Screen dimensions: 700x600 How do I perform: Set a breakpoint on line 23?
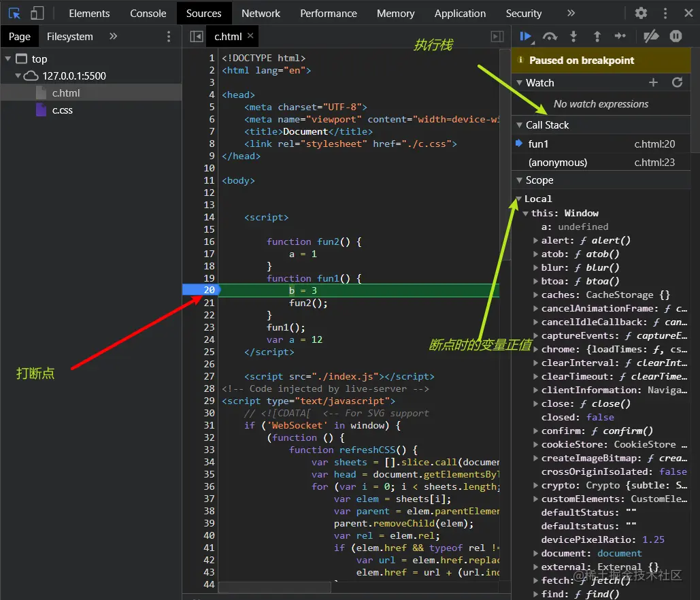209,327
